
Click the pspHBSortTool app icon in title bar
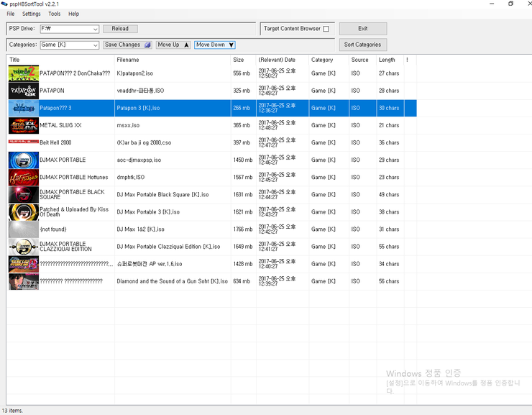coord(4,4)
